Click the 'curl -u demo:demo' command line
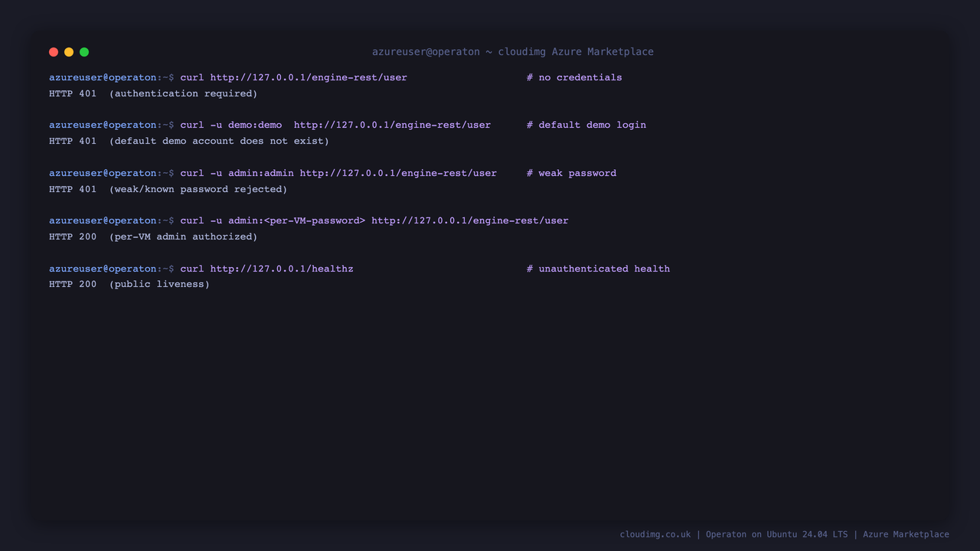The image size is (980, 551). click(x=335, y=125)
